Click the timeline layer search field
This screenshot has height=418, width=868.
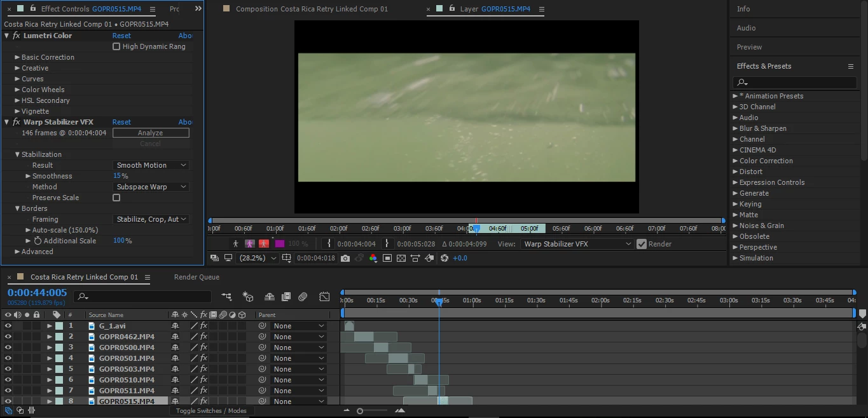[142, 297]
